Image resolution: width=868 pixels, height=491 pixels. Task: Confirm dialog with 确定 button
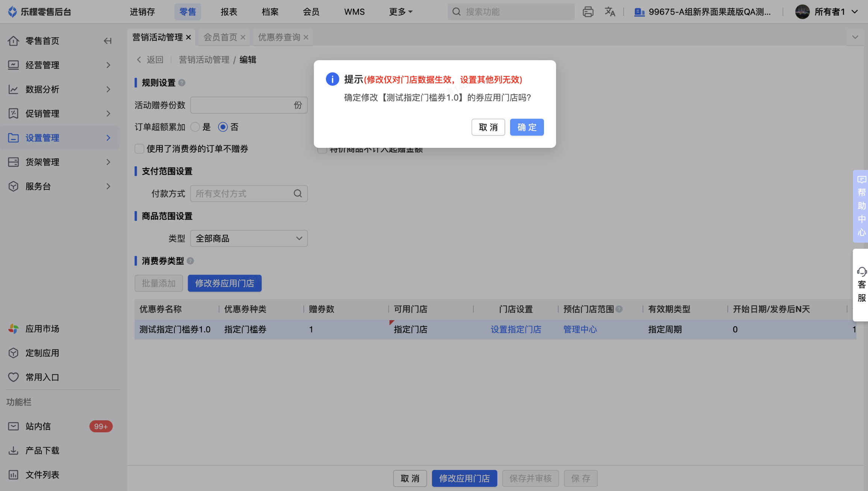point(527,127)
